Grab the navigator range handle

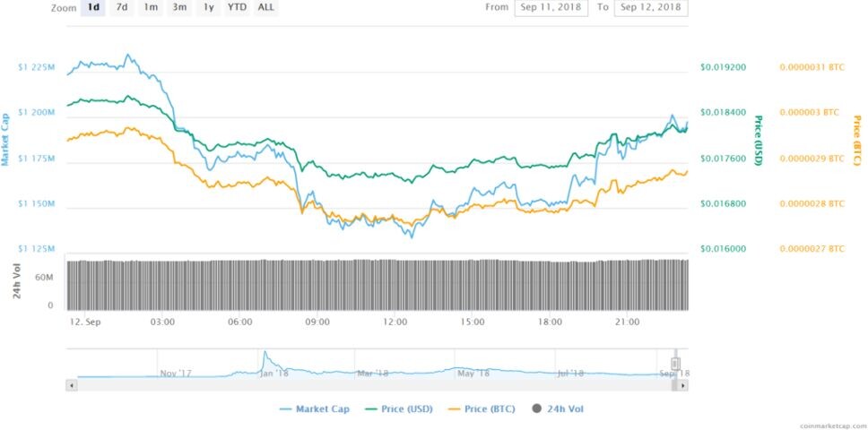click(x=675, y=363)
